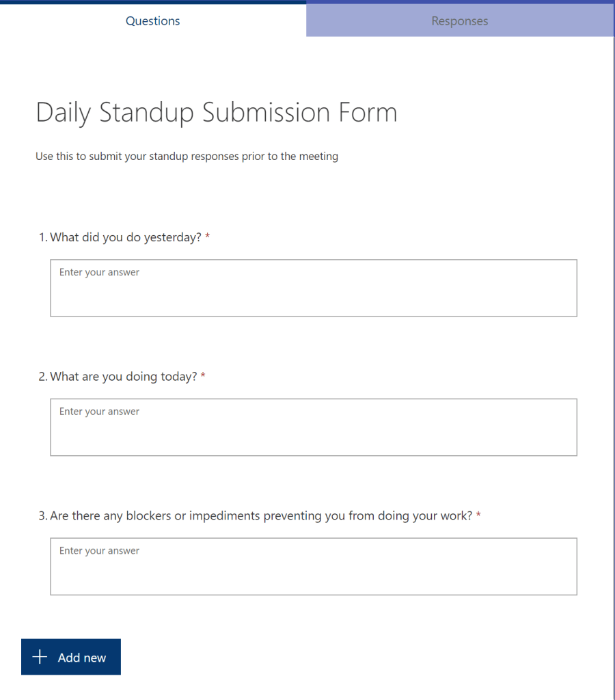Click the number 3 of the blockers question
This screenshot has height=700, width=615.
click(x=42, y=516)
